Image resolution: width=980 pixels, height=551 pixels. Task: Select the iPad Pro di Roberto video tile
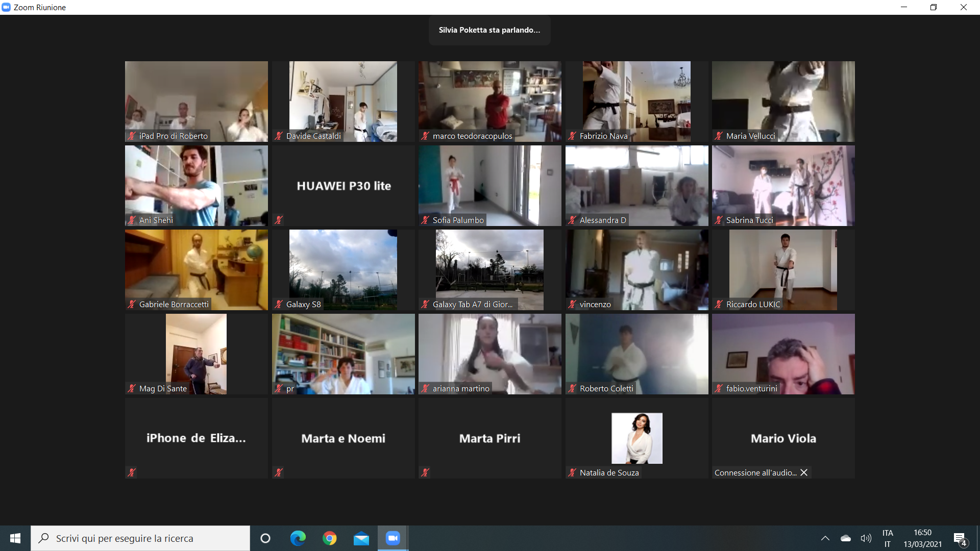pyautogui.click(x=197, y=102)
